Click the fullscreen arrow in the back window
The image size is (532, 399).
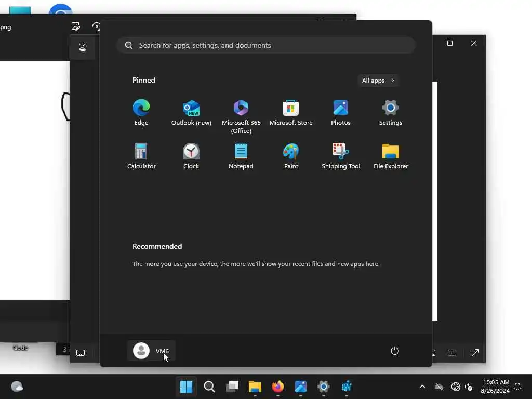click(475, 353)
